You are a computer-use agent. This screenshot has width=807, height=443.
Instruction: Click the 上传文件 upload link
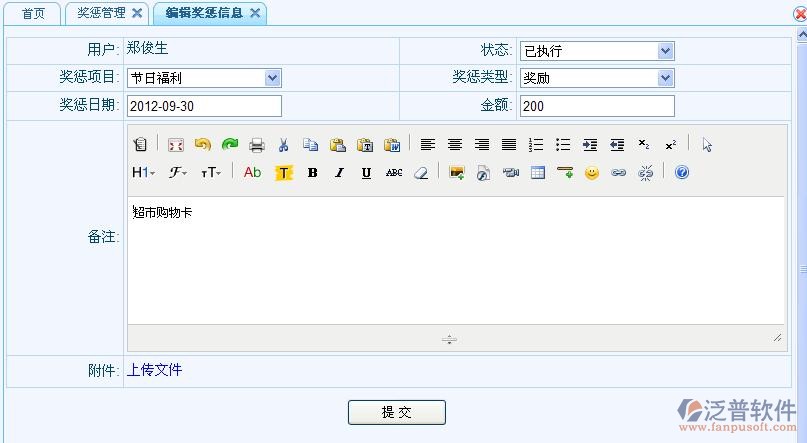pos(155,370)
